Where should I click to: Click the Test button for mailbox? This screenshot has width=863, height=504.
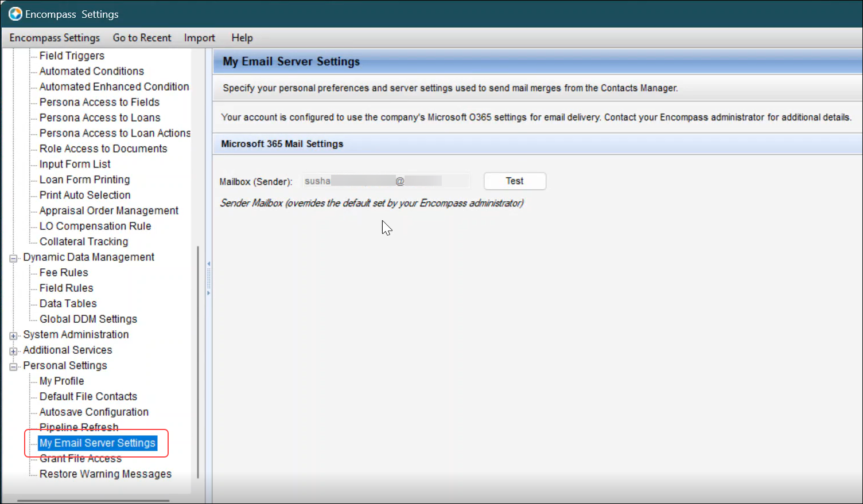coord(514,181)
